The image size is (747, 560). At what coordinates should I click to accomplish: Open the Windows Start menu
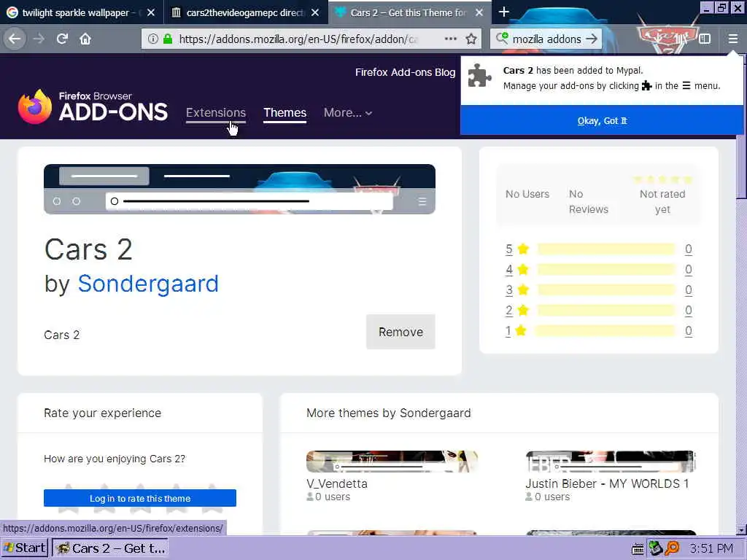[24, 548]
